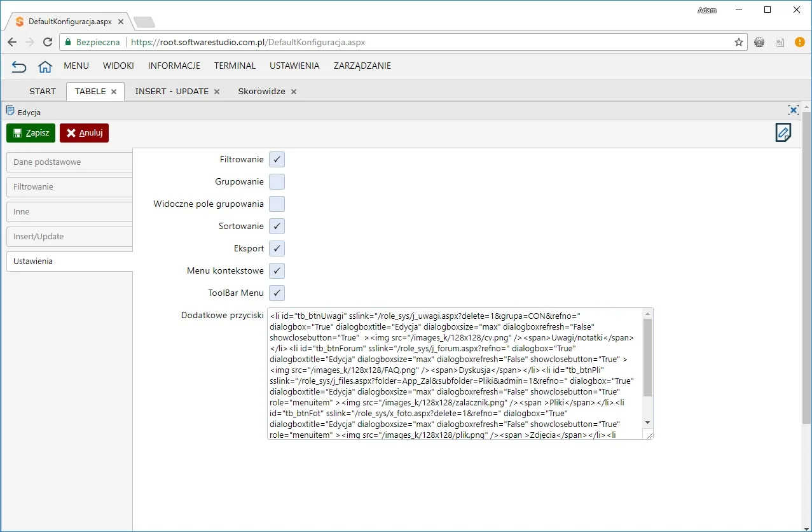Cancel editing with the Anuluj button
The width and height of the screenshot is (812, 532).
point(85,133)
